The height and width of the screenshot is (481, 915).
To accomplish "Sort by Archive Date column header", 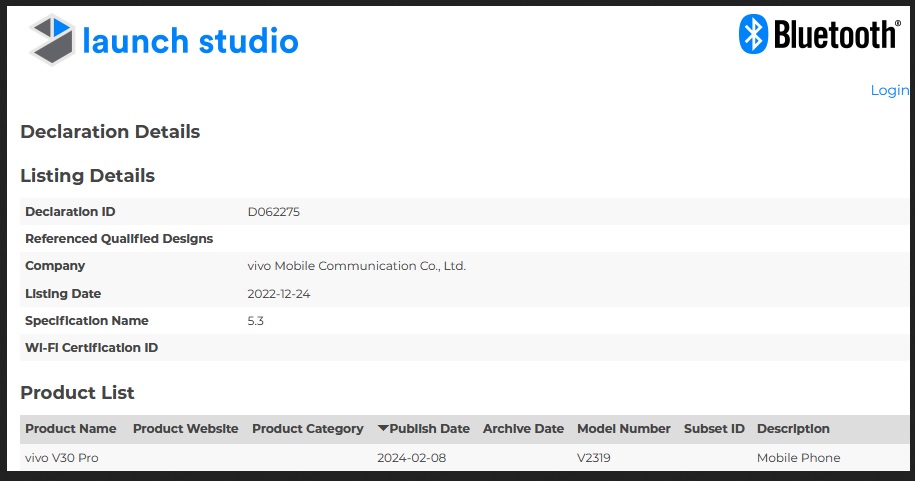I will [x=523, y=428].
